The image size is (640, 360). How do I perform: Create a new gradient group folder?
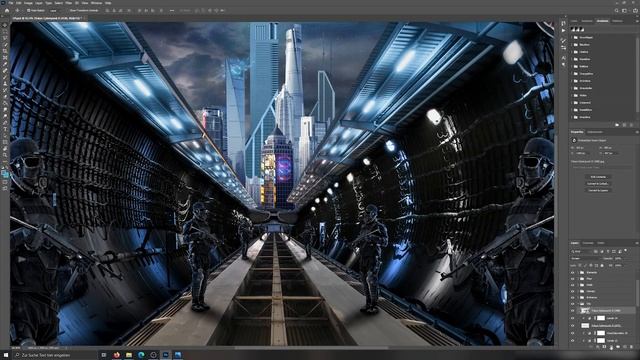pyautogui.click(x=617, y=124)
